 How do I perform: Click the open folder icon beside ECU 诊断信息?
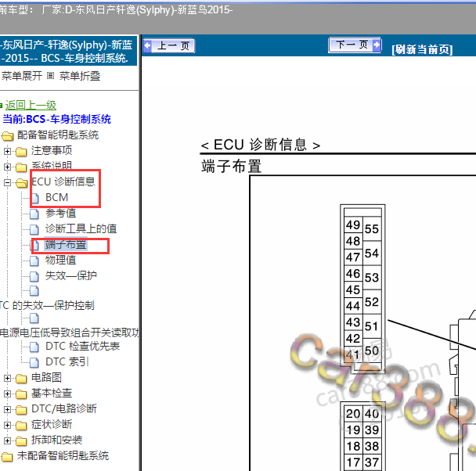pyautogui.click(x=22, y=183)
